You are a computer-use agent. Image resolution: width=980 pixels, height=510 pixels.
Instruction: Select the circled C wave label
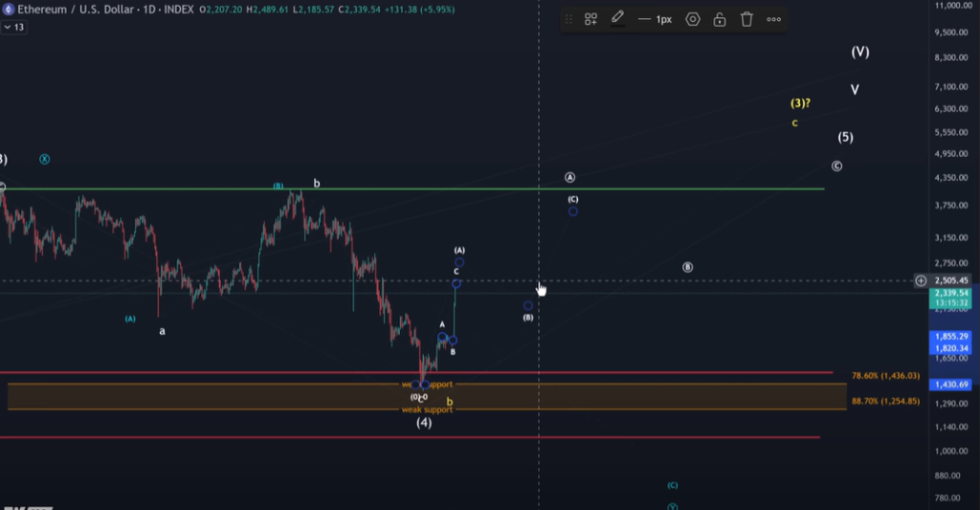(x=836, y=166)
